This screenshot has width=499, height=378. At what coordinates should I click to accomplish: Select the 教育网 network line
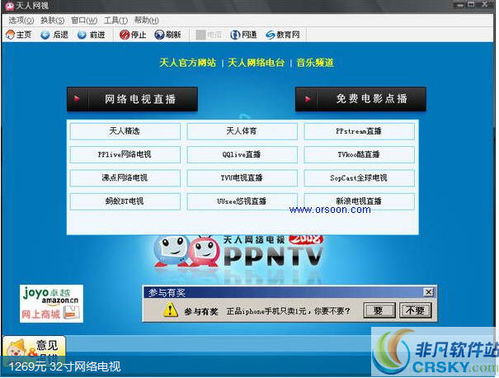(283, 35)
